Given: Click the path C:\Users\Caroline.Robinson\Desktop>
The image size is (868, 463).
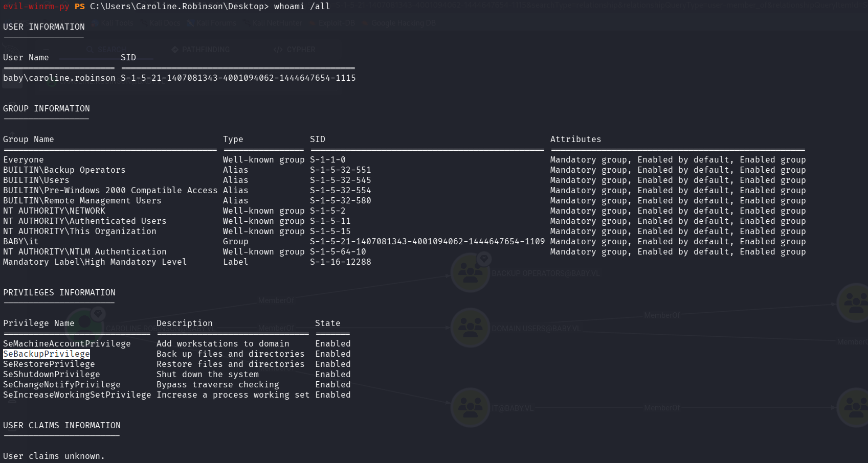Looking at the screenshot, I should (x=179, y=6).
